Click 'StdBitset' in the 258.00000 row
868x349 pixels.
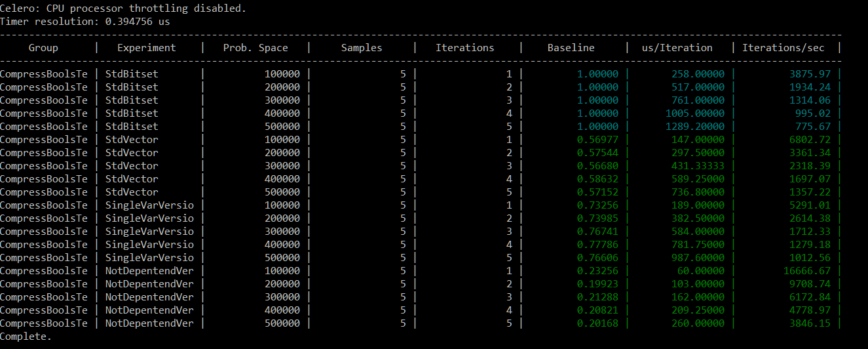tap(132, 74)
